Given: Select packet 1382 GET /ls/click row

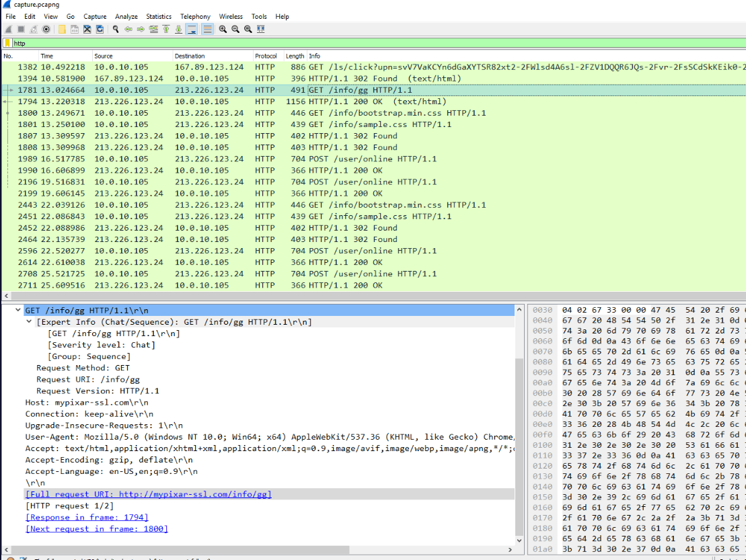Looking at the screenshot, I should click(373, 67).
